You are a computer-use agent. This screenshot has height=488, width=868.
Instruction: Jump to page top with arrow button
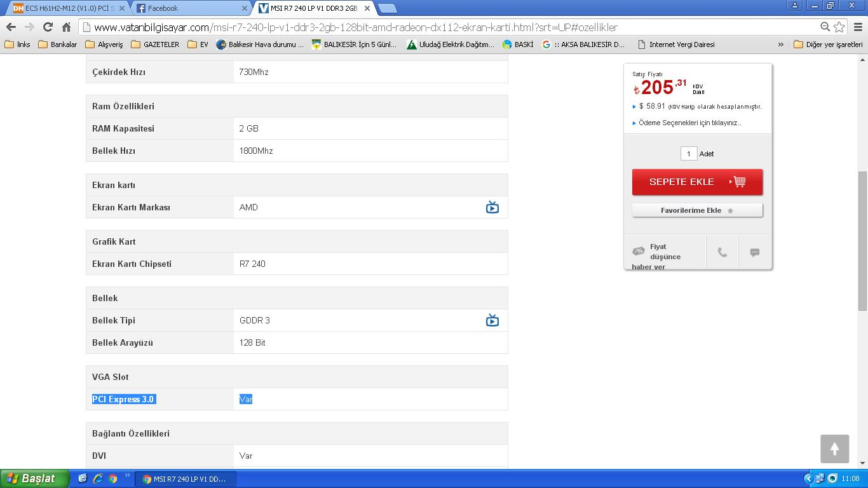[834, 449]
